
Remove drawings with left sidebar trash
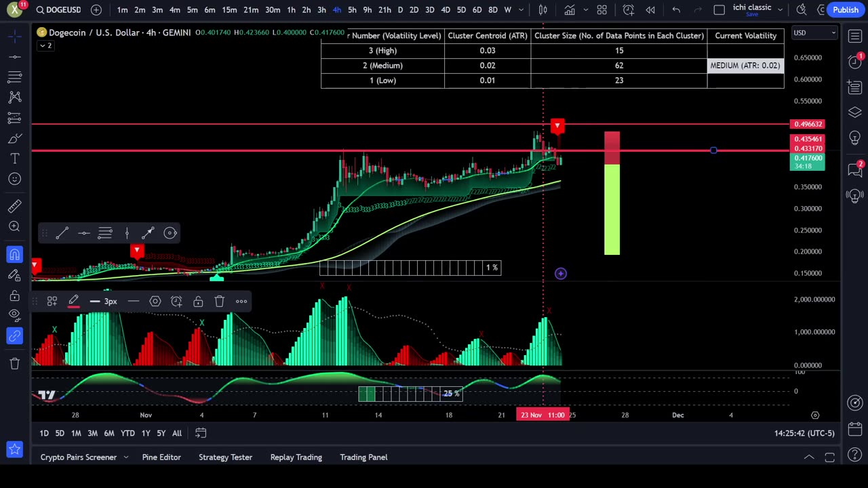pos(14,364)
